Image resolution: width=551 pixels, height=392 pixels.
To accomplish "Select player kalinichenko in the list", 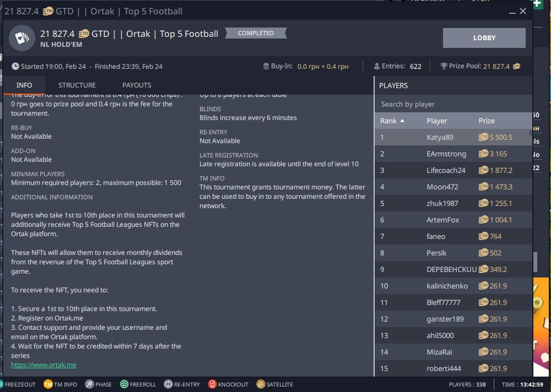I will (x=453, y=286).
